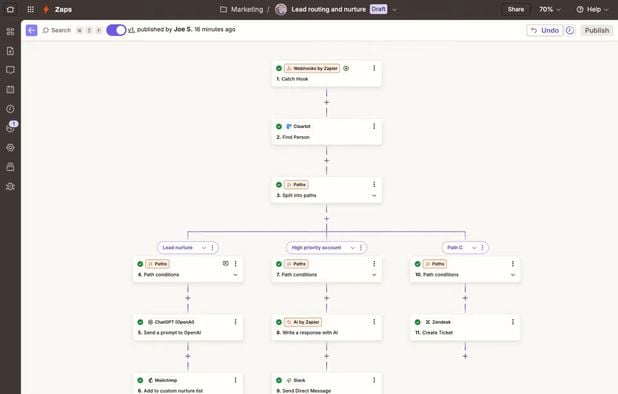Open three-dot menu on Lead nurture path label
Image resolution: width=618 pixels, height=394 pixels.
click(x=212, y=247)
